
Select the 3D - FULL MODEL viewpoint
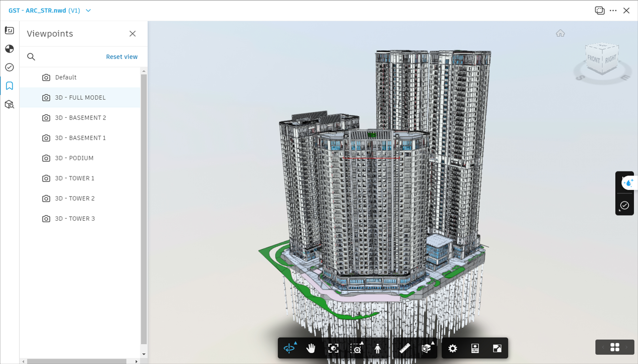pyautogui.click(x=80, y=97)
